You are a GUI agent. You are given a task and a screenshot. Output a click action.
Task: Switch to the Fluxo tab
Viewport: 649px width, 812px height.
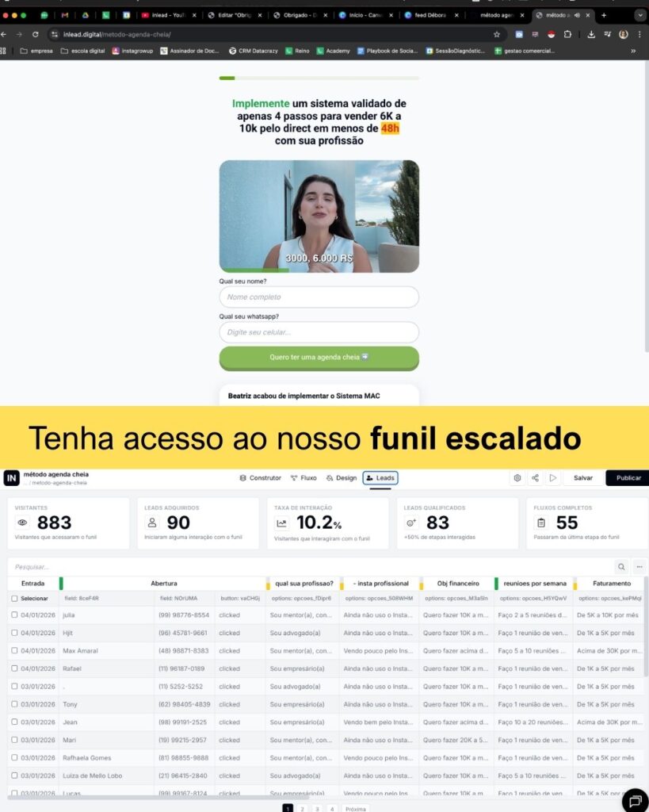pyautogui.click(x=304, y=478)
